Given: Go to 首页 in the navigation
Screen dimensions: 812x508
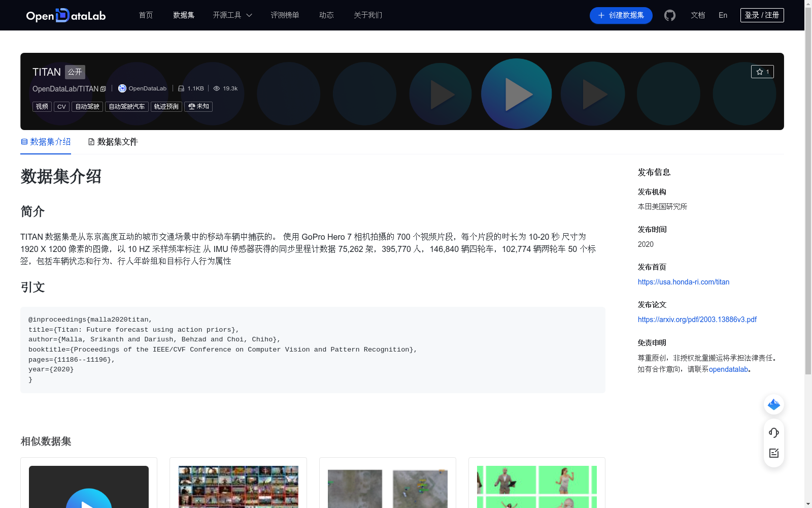Looking at the screenshot, I should click(146, 15).
